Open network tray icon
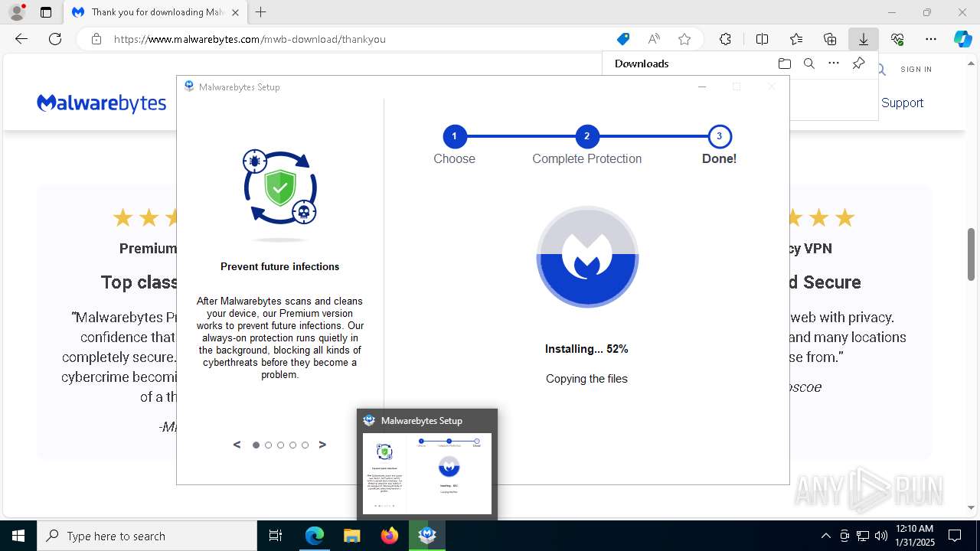The height and width of the screenshot is (551, 980). point(863,536)
